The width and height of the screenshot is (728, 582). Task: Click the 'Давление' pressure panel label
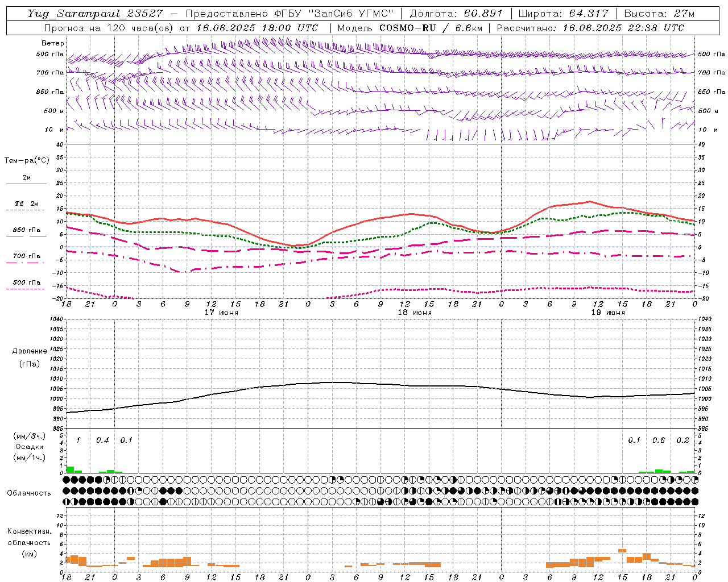click(x=30, y=351)
